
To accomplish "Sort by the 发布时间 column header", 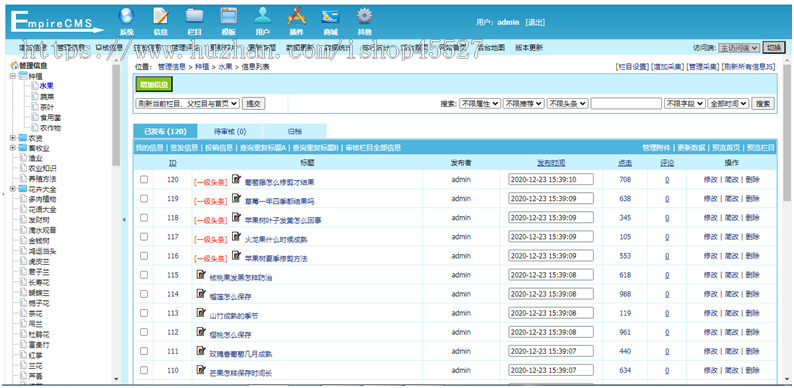I will pyautogui.click(x=551, y=163).
